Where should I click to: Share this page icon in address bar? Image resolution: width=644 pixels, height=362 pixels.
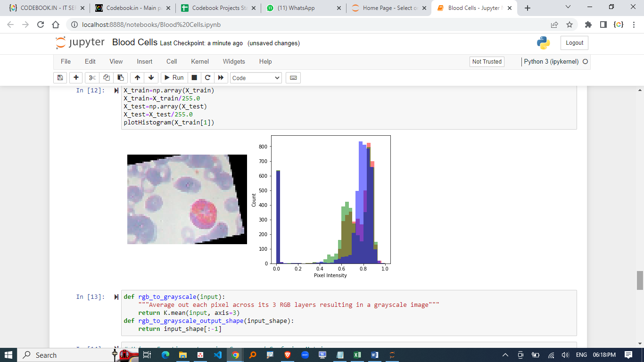[x=554, y=25]
